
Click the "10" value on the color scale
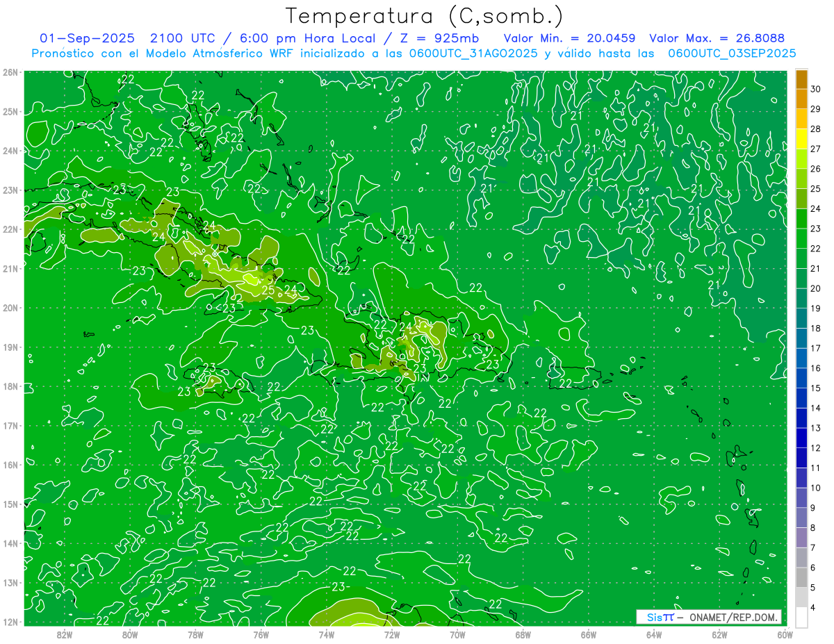(816, 488)
